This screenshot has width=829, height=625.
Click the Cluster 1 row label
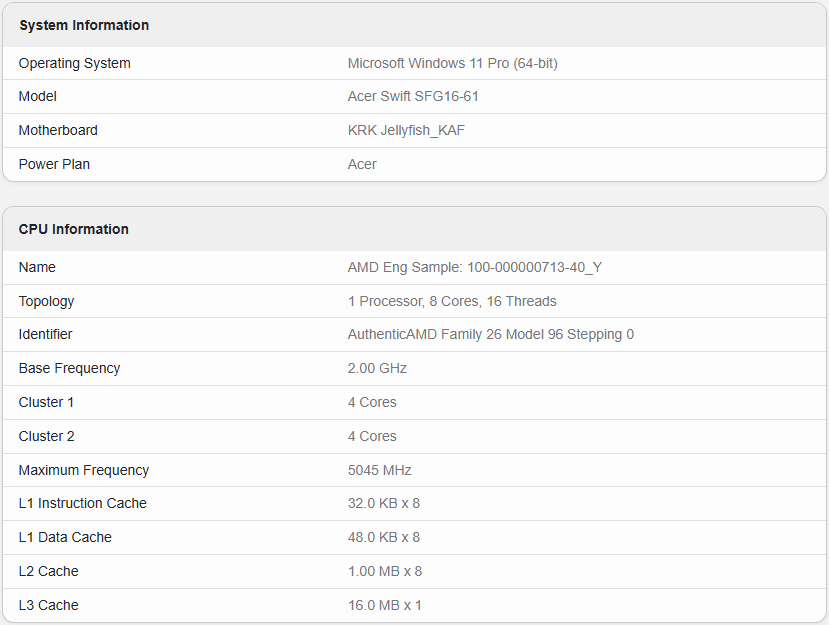(x=46, y=402)
